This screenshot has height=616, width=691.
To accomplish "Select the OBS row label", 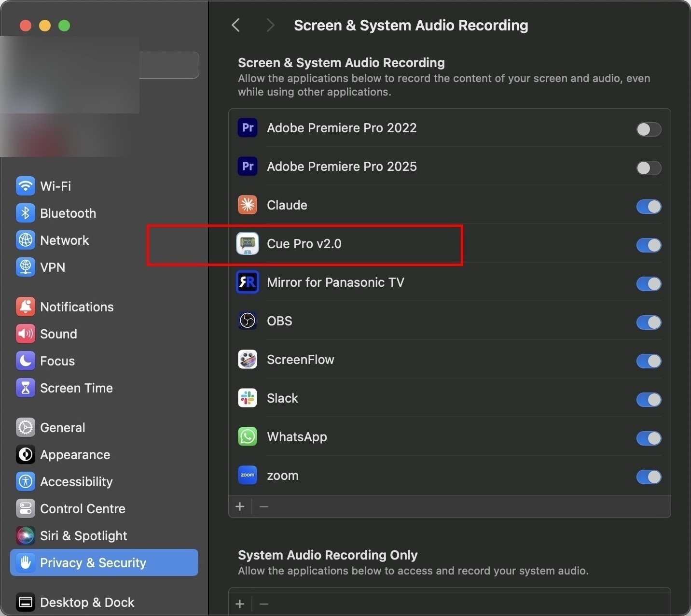I will pos(279,321).
